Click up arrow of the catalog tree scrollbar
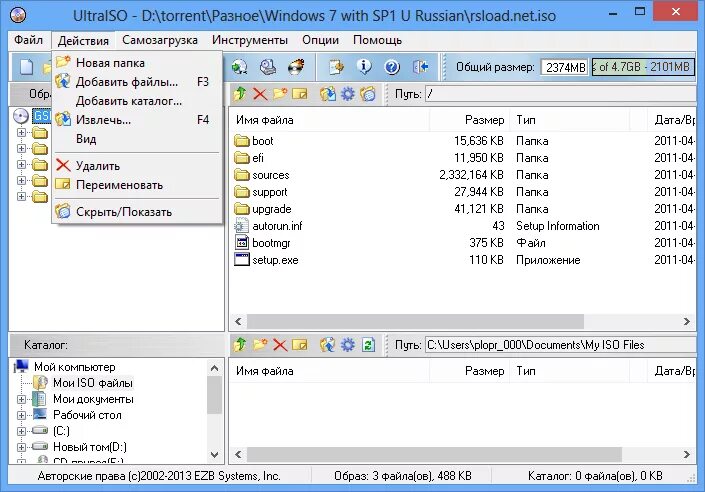 (x=214, y=368)
